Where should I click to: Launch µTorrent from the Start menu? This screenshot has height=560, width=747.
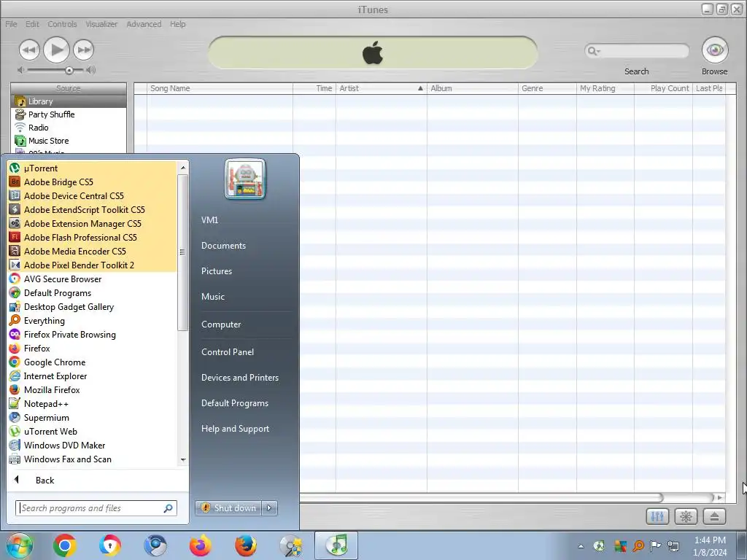tap(93, 168)
